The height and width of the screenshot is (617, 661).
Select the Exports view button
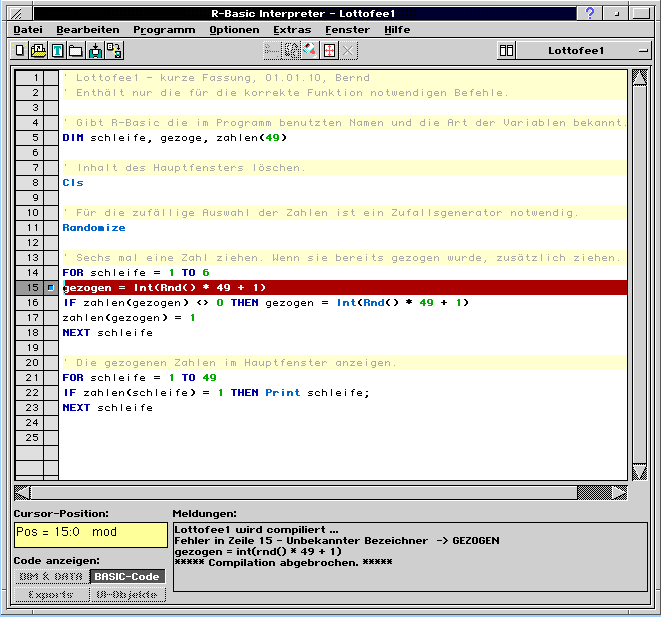coord(51,595)
